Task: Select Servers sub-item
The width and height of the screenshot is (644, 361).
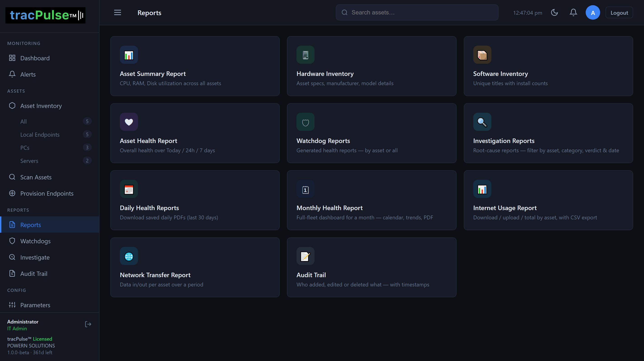Action: click(50, 161)
